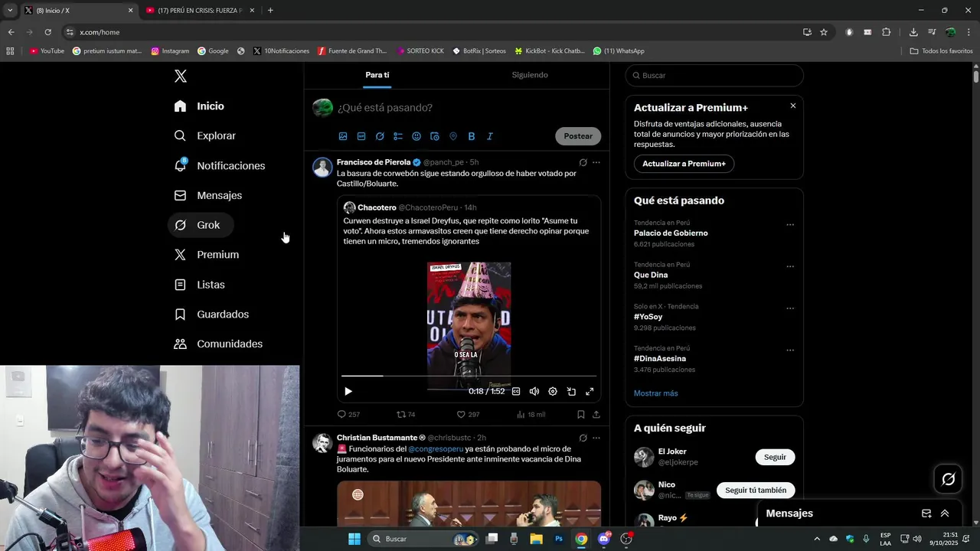Open options for #DinaAsesina trend
This screenshot has height=551, width=980.
pos(790,350)
